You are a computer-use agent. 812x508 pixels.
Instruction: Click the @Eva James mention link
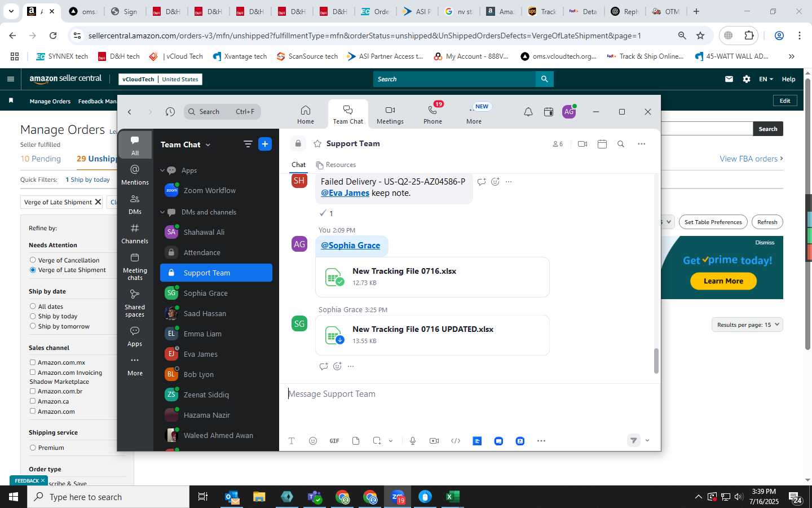point(345,193)
